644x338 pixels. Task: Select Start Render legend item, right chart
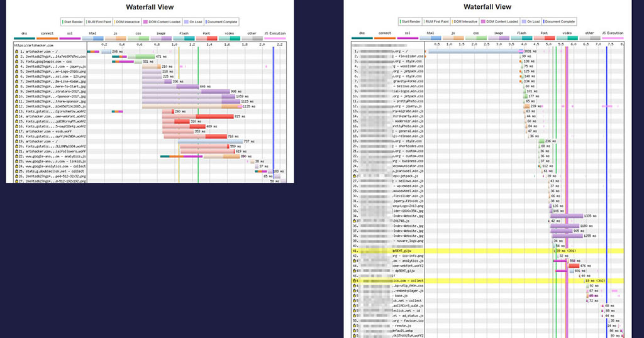pos(410,21)
